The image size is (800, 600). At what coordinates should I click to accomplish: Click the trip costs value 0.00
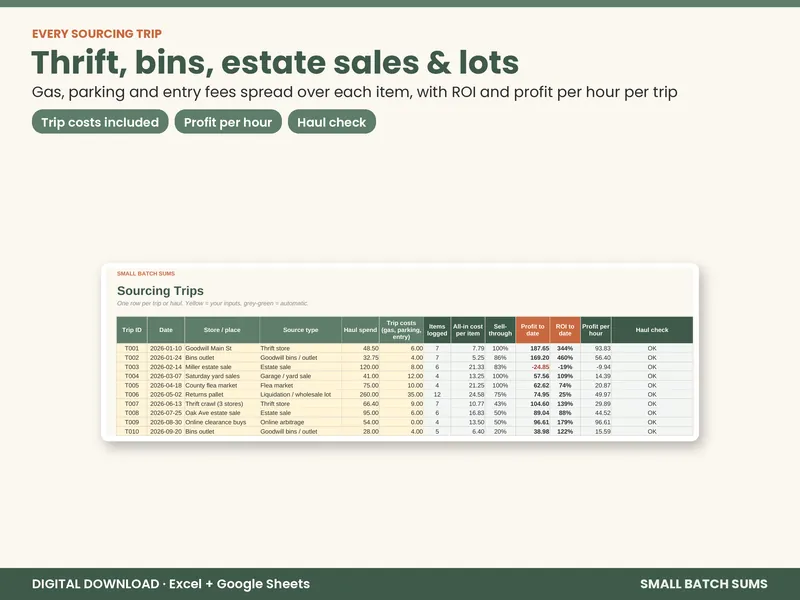(x=402, y=422)
